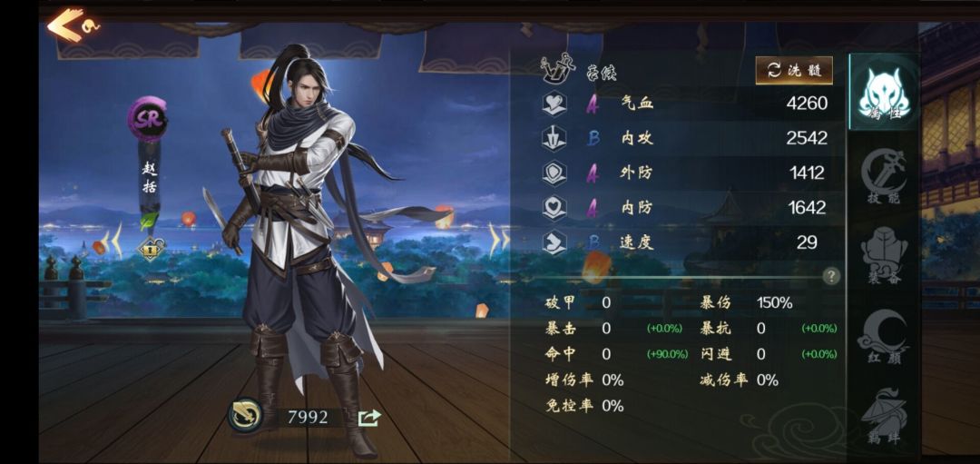The image size is (980, 464).
Task: Tap the combat power emblem beside 7992
Action: click(x=245, y=415)
